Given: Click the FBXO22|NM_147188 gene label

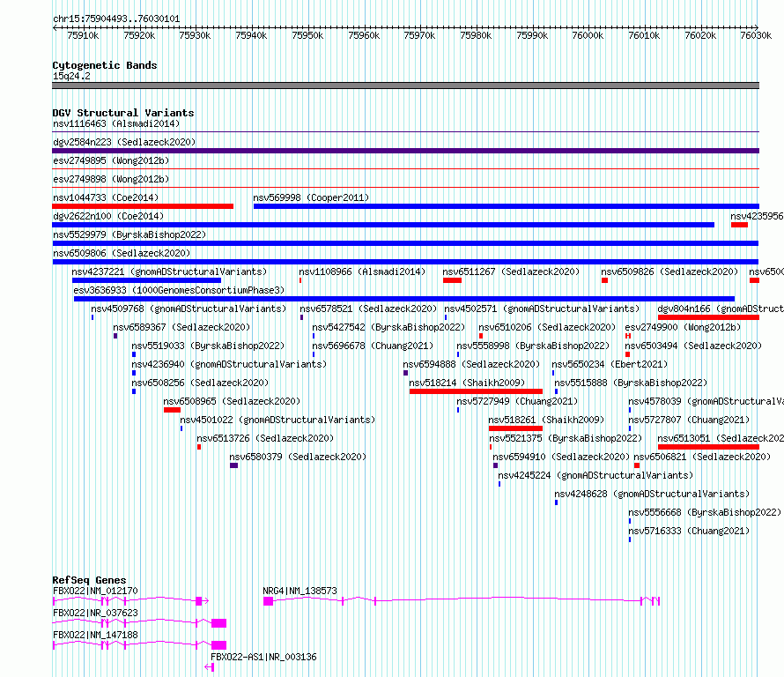Looking at the screenshot, I should pyautogui.click(x=95, y=635).
